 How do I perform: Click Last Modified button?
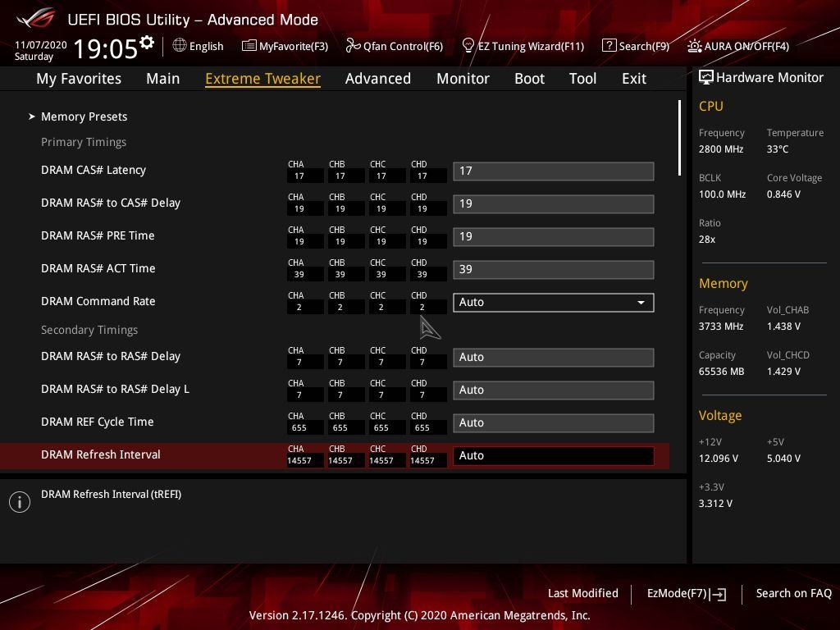click(x=583, y=593)
